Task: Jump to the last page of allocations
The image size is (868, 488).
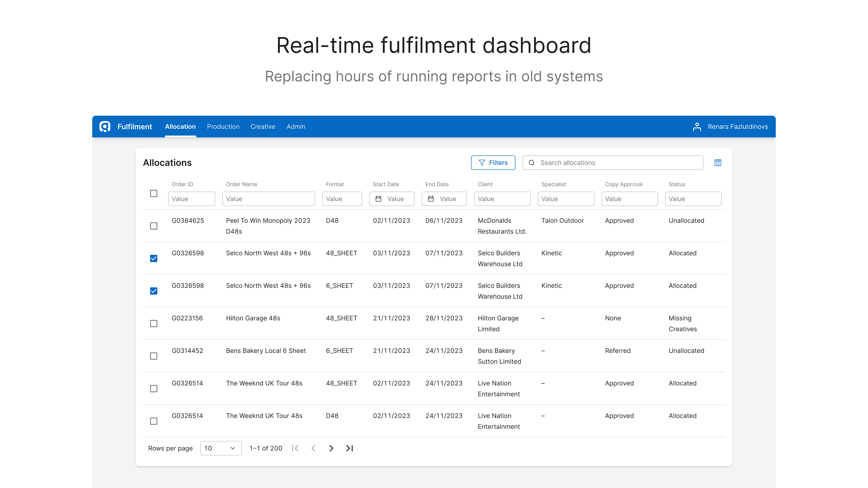Action: [349, 448]
